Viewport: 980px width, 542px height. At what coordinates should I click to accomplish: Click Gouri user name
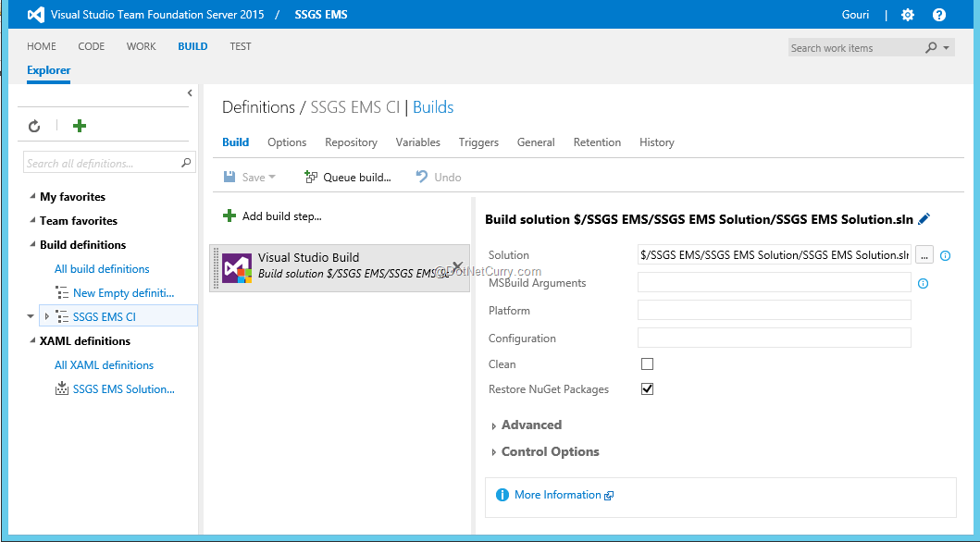(856, 15)
